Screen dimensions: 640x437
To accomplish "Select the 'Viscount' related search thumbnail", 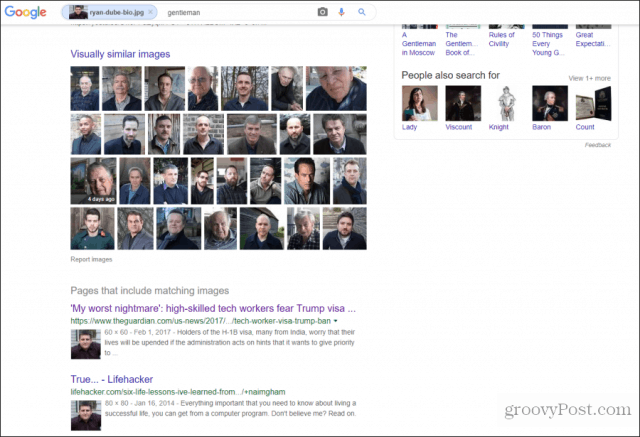I will [x=463, y=103].
